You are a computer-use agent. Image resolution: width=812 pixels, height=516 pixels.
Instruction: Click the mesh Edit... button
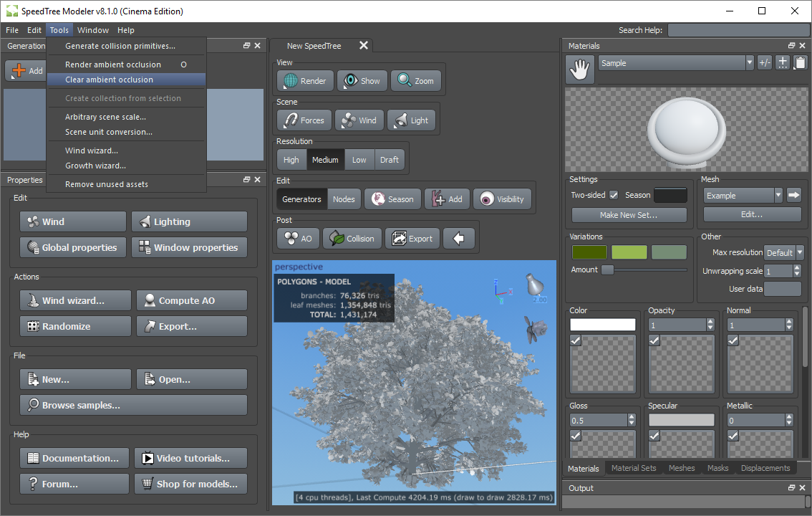[752, 214]
